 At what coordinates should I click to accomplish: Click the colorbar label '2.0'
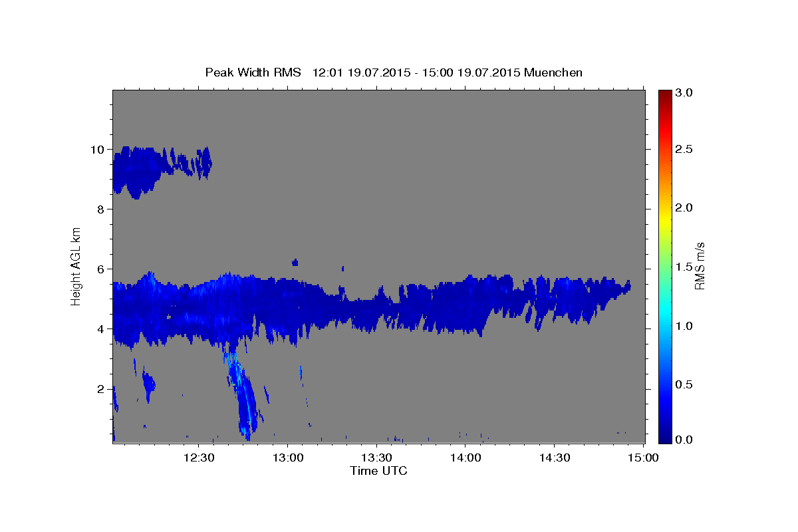685,208
